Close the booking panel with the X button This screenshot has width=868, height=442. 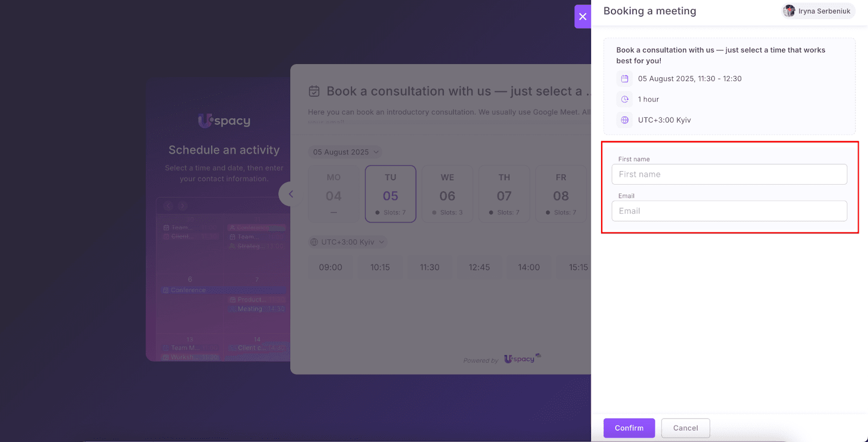583,16
